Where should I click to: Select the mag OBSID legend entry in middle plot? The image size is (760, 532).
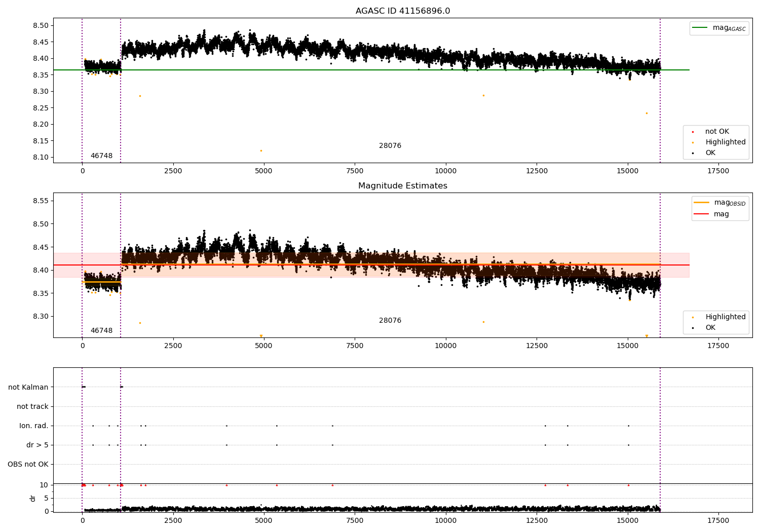tap(720, 203)
